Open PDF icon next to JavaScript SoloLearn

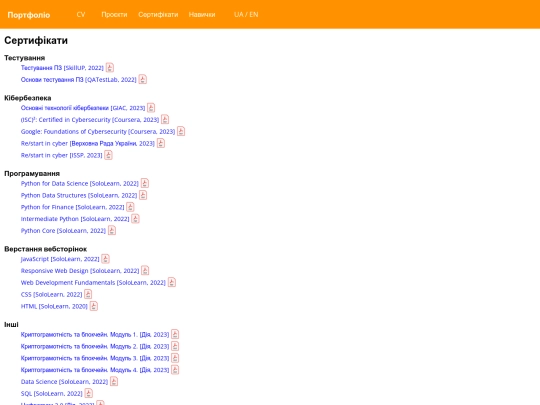105,259
